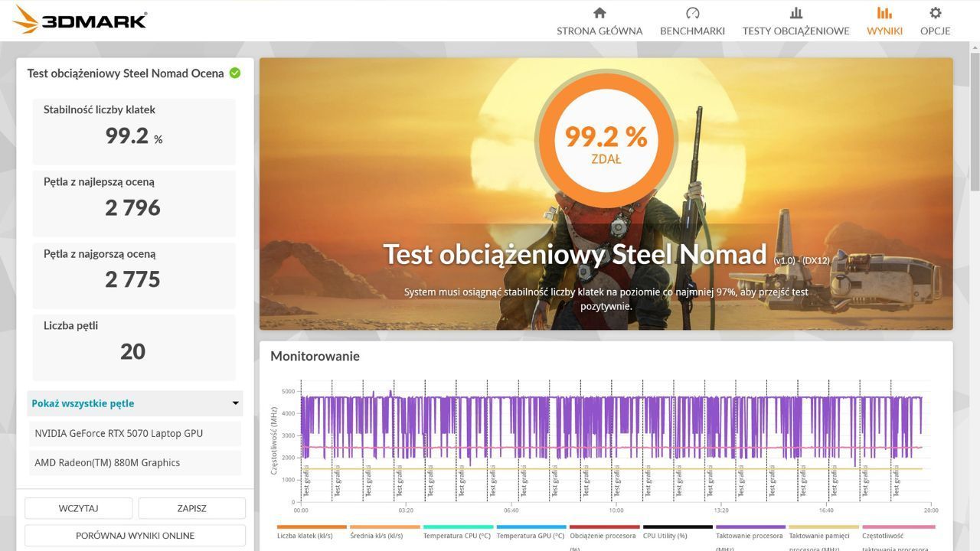Viewport: 980px width, 551px height.
Task: Click the home icon in navigation
Action: (x=599, y=13)
